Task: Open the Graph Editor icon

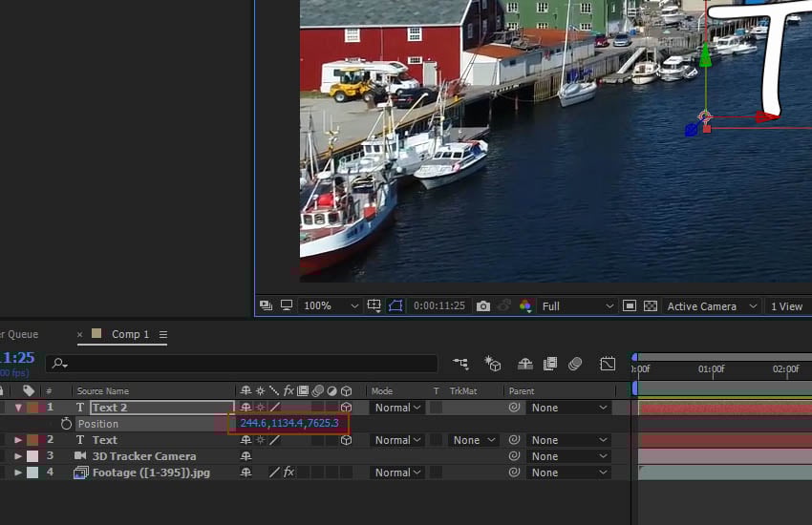Action: [608, 364]
